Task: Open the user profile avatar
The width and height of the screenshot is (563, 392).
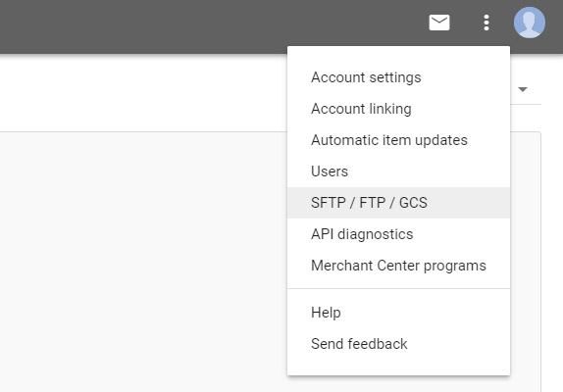Action: click(x=530, y=23)
